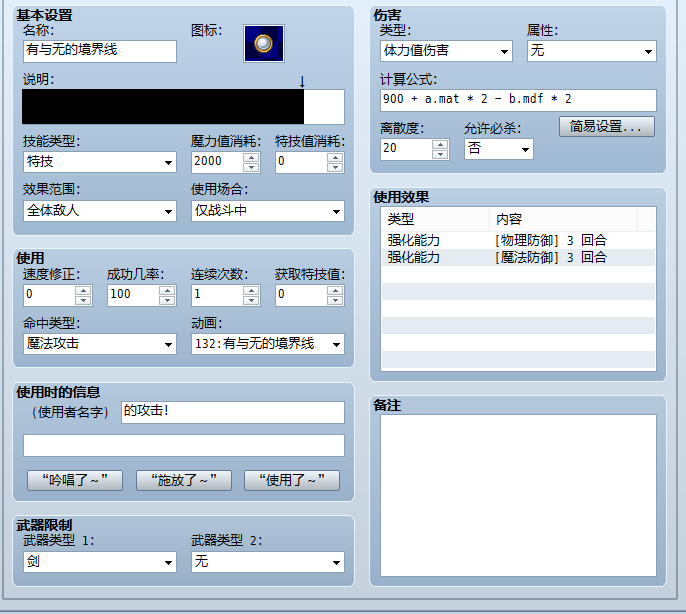Decrease 成功几率 value
This screenshot has height=614, width=686.
pyautogui.click(x=167, y=300)
